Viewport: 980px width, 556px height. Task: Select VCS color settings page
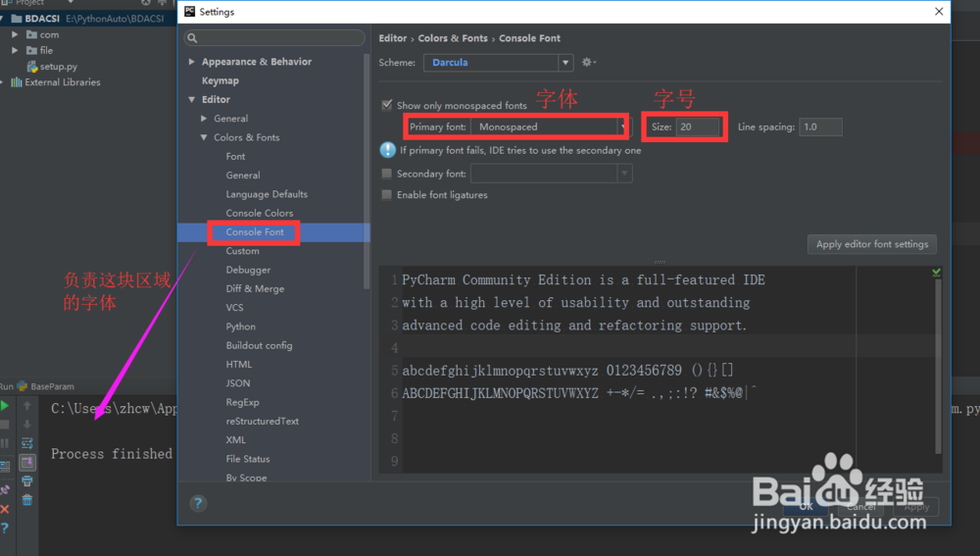coord(235,307)
